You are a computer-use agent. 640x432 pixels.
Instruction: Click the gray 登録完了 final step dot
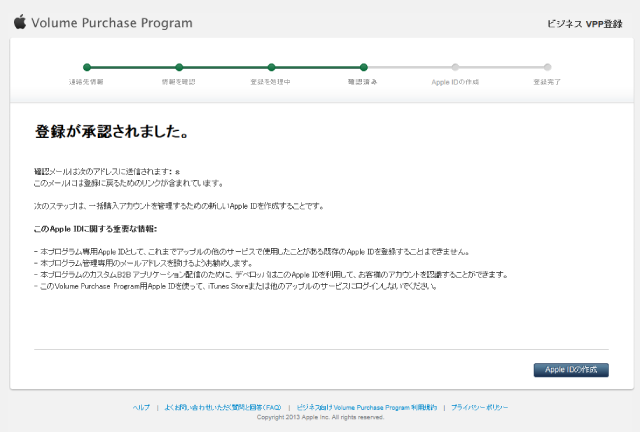coord(547,67)
